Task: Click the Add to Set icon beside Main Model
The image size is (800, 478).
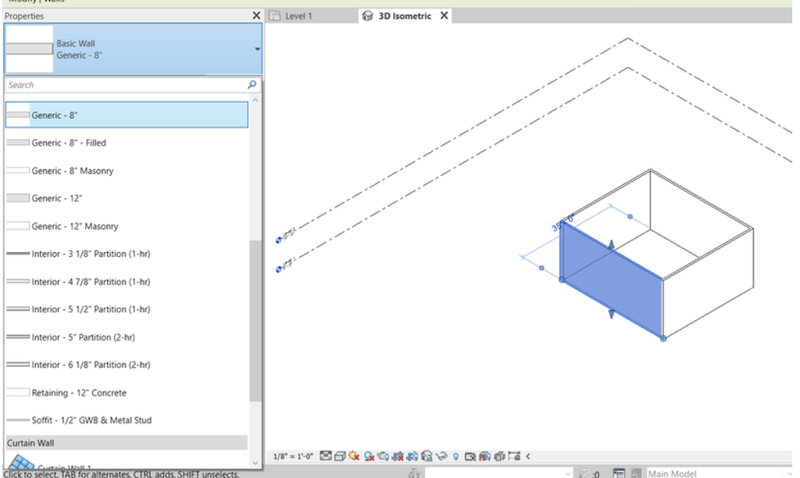Action: 636,473
